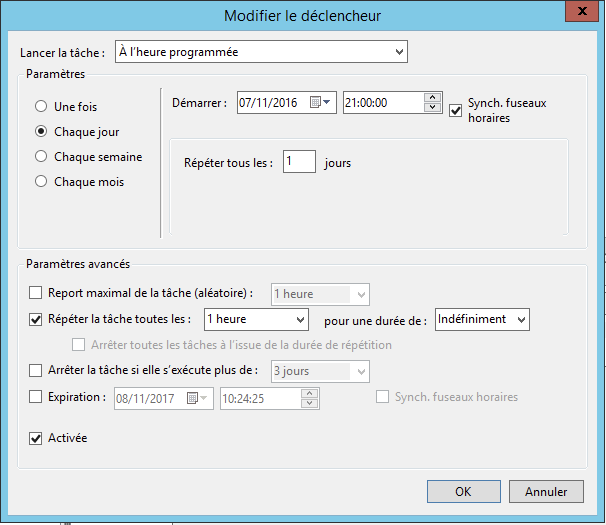The height and width of the screenshot is (525, 606).
Task: Enable "Arrêter la tâche si elle s'exécute" checkbox
Action: [37, 371]
